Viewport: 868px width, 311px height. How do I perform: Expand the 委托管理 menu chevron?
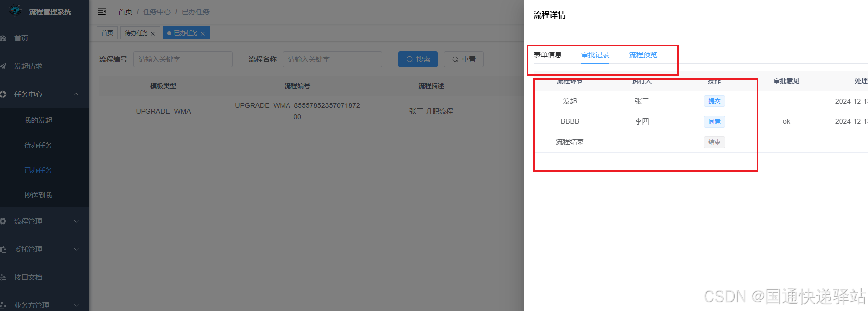click(x=76, y=249)
